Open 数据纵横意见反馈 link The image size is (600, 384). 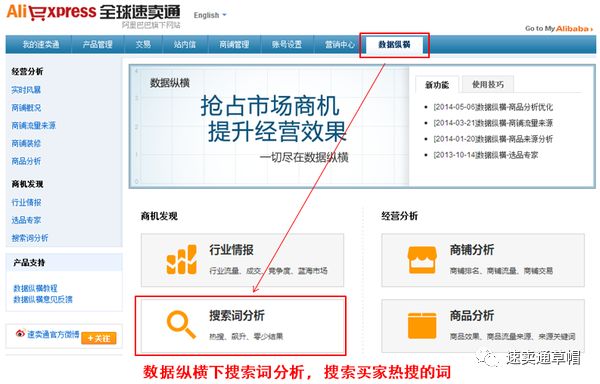(x=43, y=299)
